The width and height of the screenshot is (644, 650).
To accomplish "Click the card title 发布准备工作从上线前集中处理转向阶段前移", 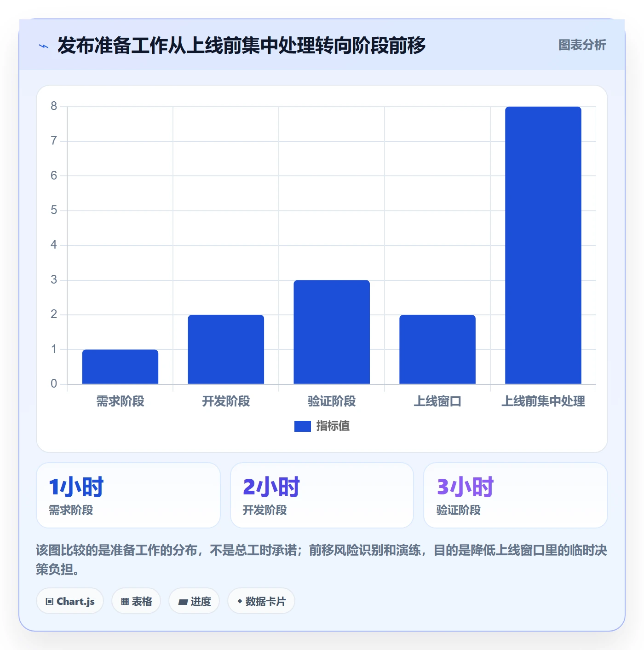I will pos(241,46).
